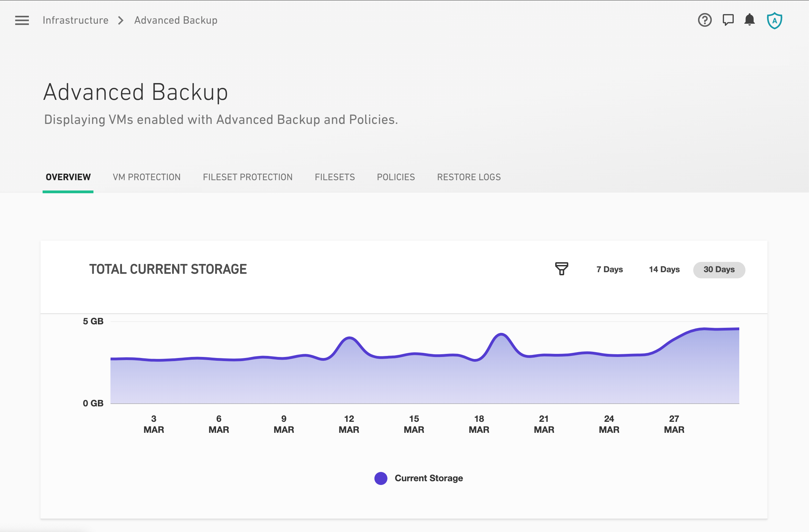809x532 pixels.
Task: Click the teal shield account avatar
Action: tap(774, 20)
